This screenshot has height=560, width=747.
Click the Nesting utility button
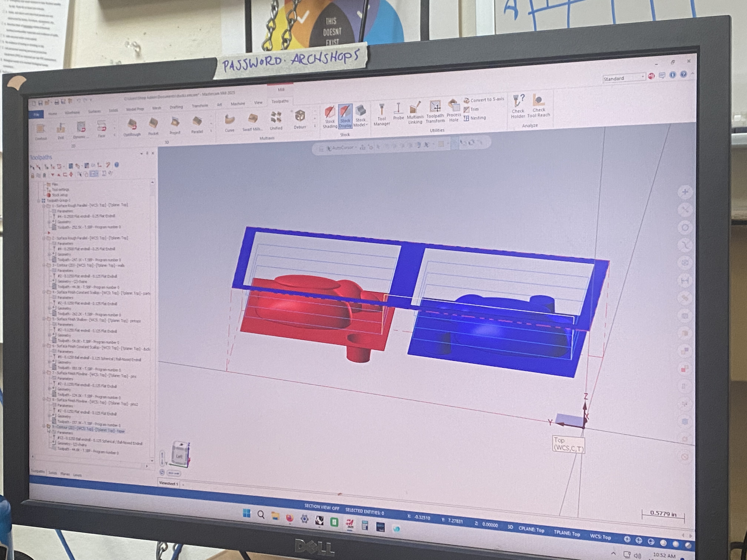[474, 118]
